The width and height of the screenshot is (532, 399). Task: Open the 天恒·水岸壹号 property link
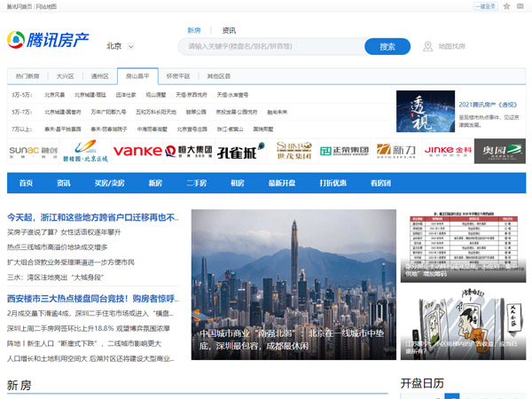pos(232,95)
